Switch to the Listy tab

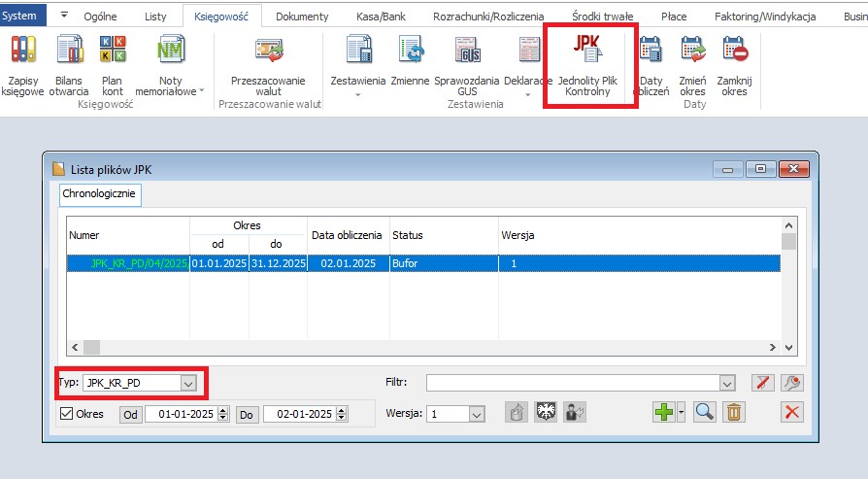[x=155, y=17]
